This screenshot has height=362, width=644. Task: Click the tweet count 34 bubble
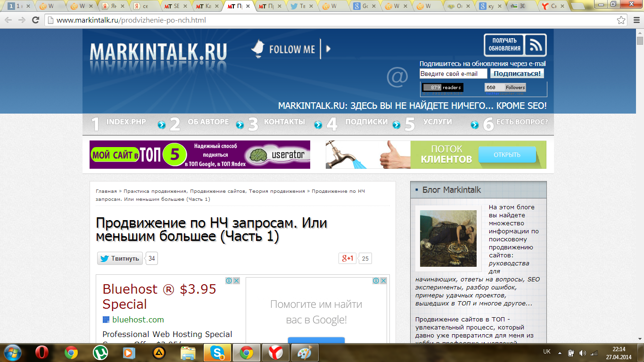coord(152,258)
